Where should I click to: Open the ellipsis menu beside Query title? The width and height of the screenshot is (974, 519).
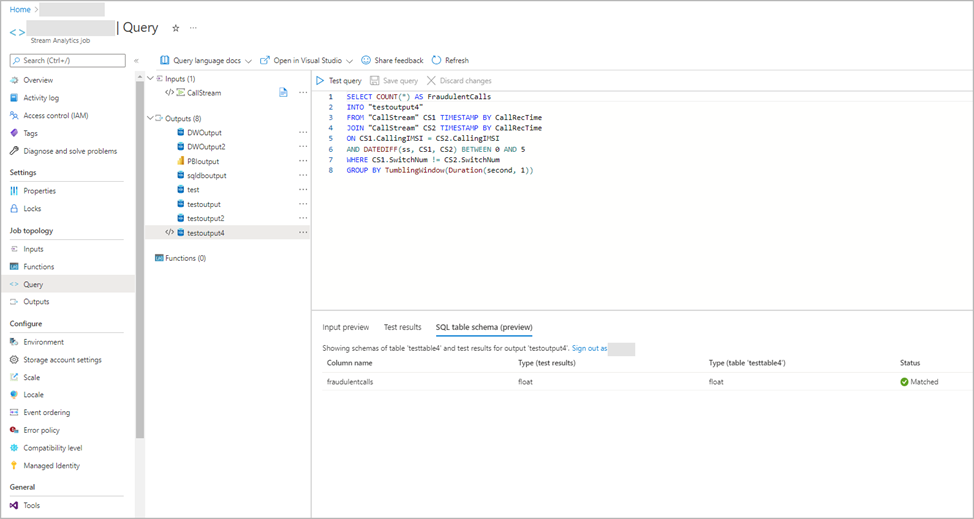tap(193, 28)
